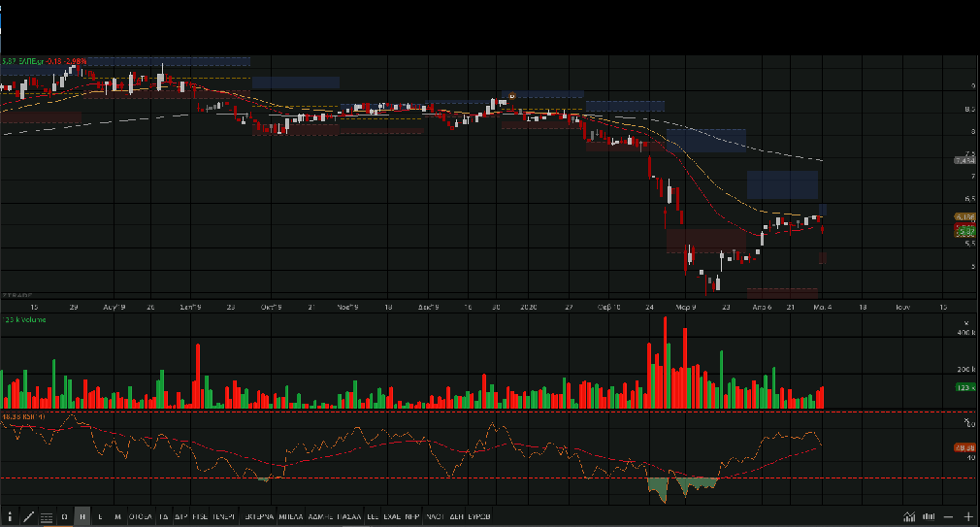The width and height of the screenshot is (980, 527).
Task: Switch to the M timeframe button
Action: pos(117,516)
